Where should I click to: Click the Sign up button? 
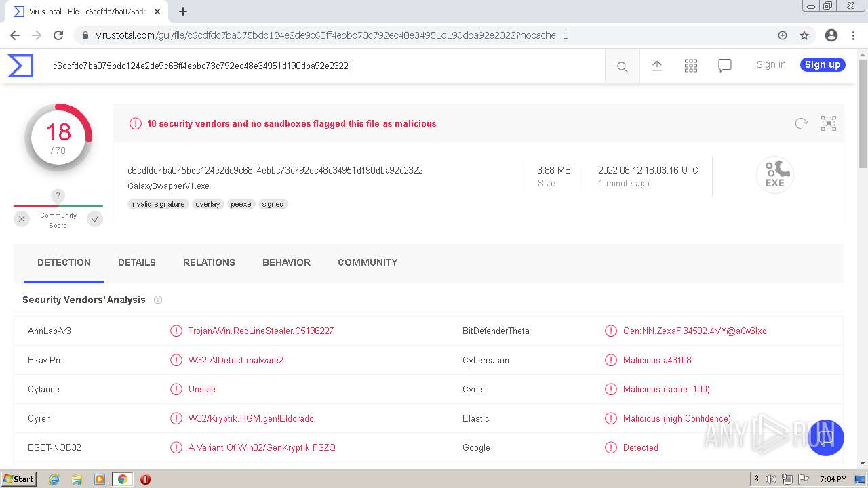(823, 65)
